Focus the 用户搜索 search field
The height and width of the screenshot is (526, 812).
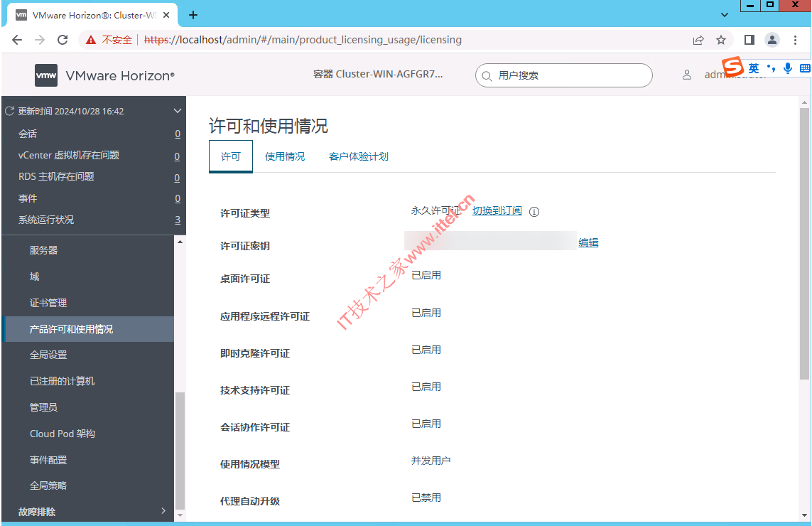coord(563,75)
